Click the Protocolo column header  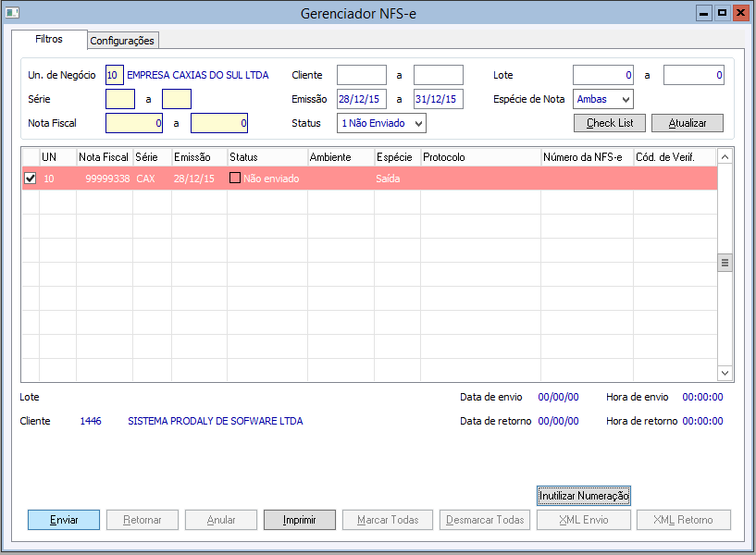pos(480,157)
